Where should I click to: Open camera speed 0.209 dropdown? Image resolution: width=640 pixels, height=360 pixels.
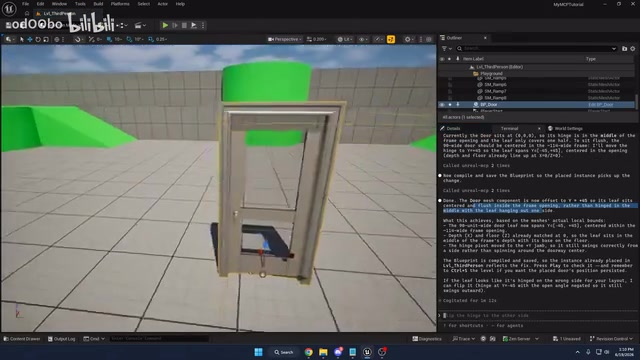pyautogui.click(x=317, y=40)
